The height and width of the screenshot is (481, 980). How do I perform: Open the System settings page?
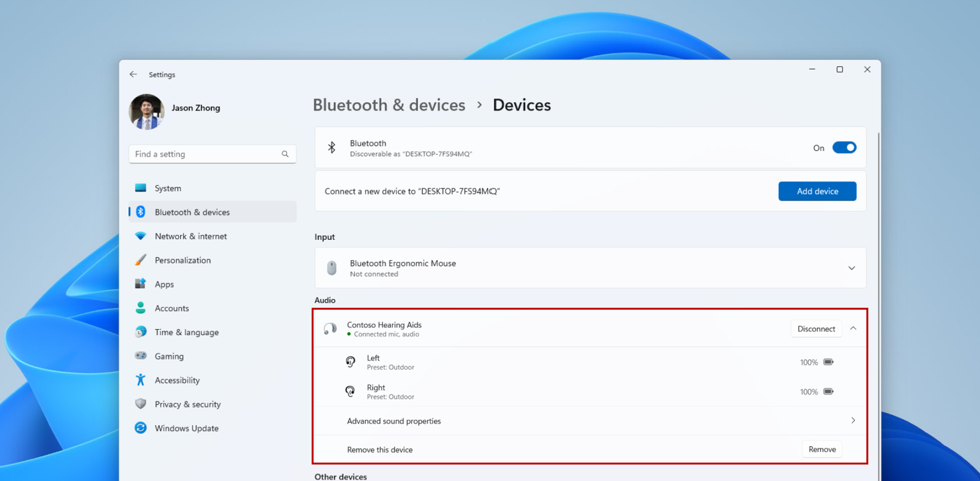168,188
